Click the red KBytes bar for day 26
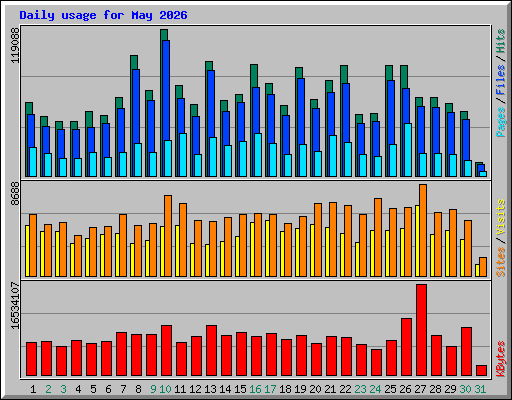This screenshot has height=400, width=512. 406,347
